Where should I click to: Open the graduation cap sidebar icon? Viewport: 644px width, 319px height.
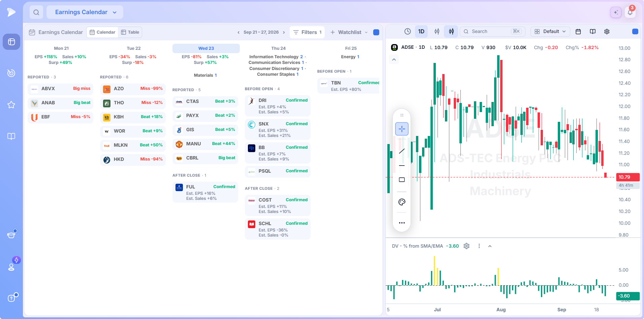pos(11,235)
